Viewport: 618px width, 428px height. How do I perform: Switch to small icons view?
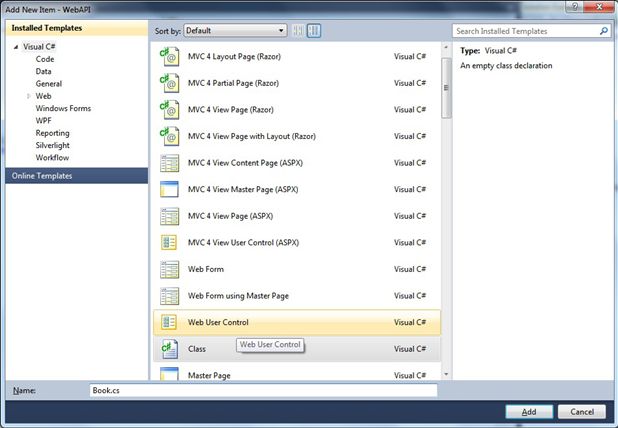(298, 31)
